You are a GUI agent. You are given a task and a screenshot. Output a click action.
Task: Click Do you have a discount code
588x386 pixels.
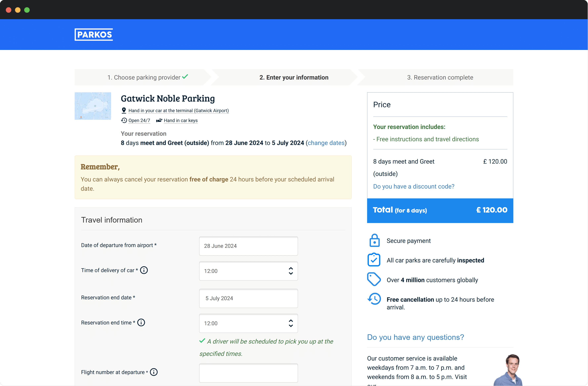[x=414, y=186]
